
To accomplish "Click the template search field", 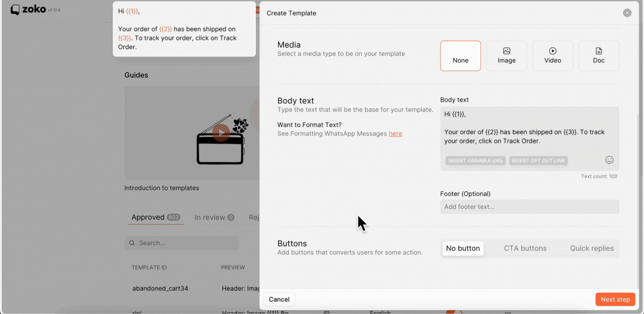I will 182,243.
